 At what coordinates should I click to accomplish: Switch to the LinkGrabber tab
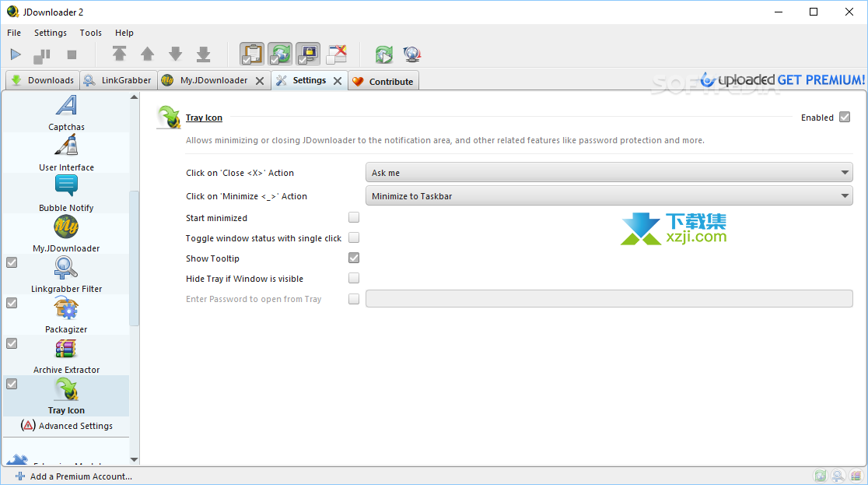[x=118, y=80]
